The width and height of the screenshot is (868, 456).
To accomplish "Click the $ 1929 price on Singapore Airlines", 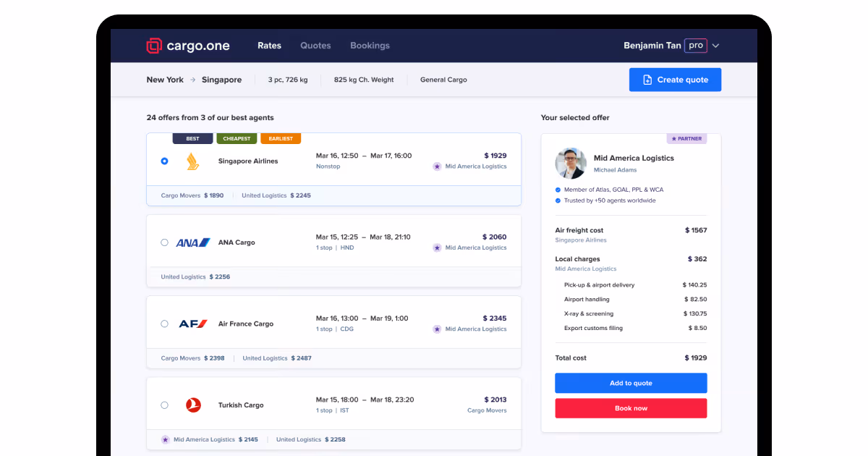I will tap(495, 156).
